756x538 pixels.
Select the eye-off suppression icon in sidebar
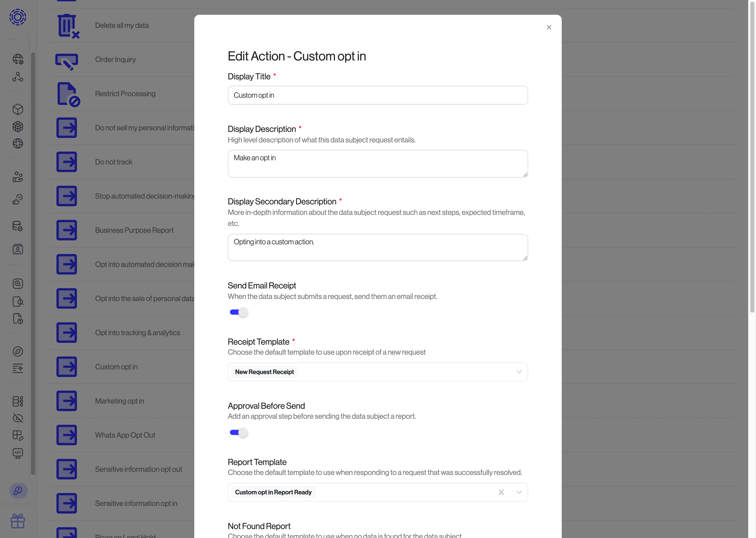pos(18,418)
